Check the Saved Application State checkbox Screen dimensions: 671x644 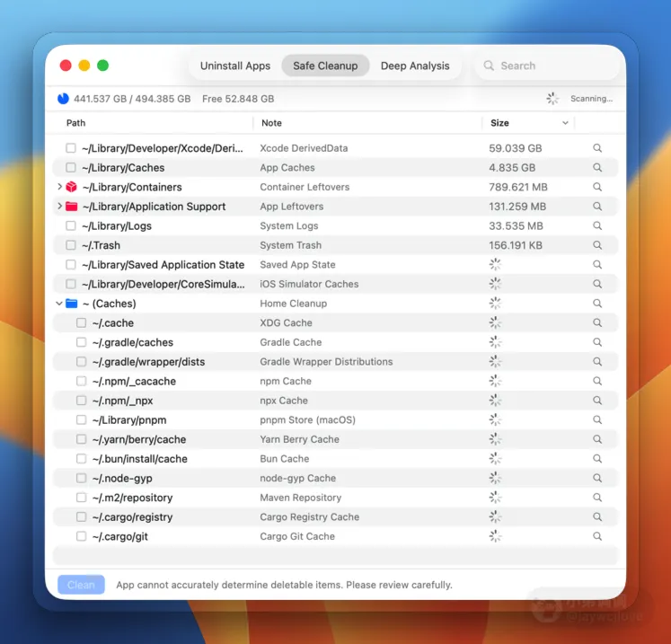click(71, 264)
